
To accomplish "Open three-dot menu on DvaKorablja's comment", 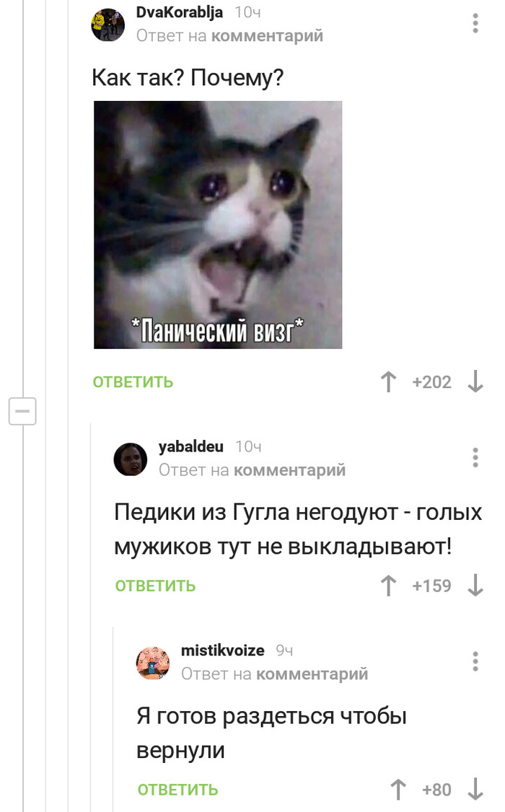I will click(475, 23).
